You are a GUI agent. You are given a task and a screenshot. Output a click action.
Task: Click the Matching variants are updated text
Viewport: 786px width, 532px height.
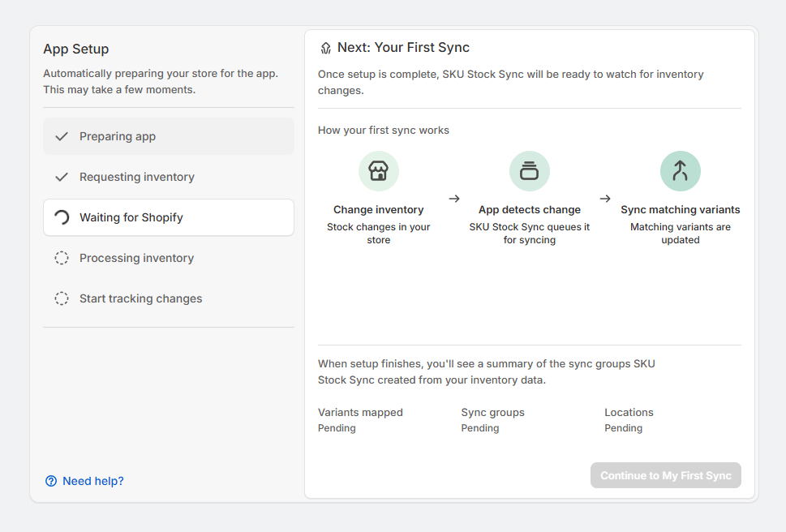pyautogui.click(x=681, y=234)
